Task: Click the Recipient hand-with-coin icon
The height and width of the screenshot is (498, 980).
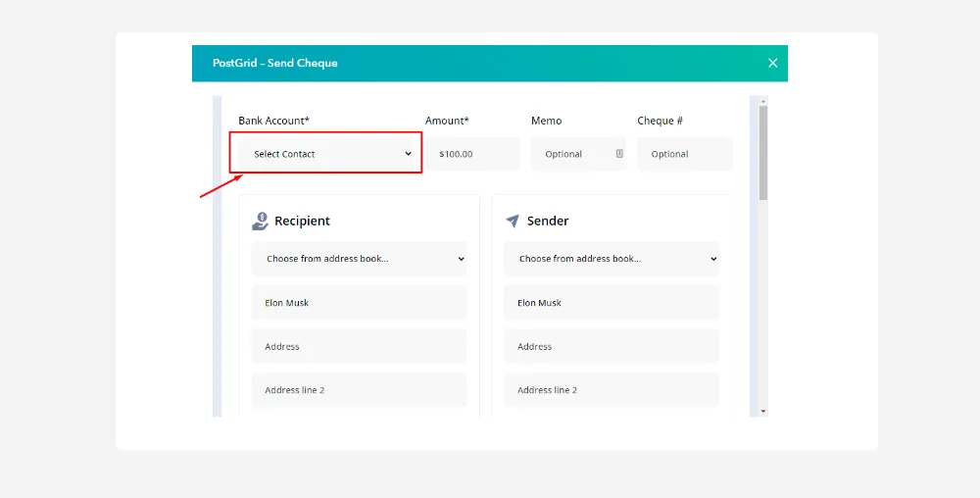Action: point(260,221)
